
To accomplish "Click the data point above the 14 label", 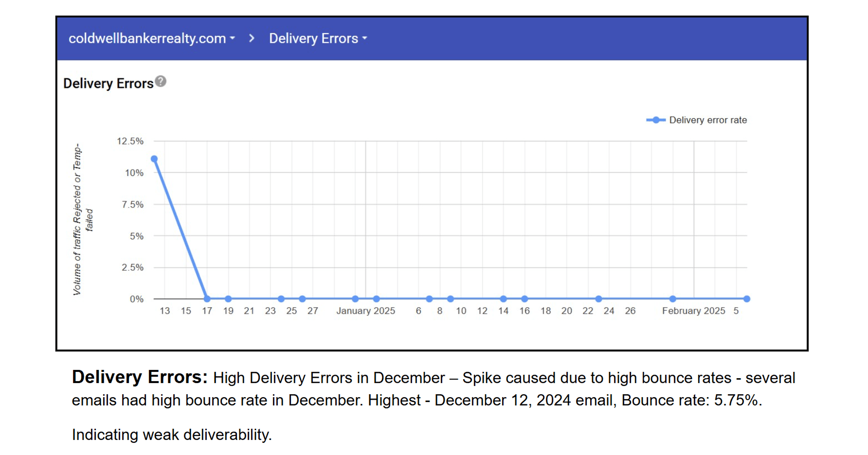I will (x=503, y=299).
